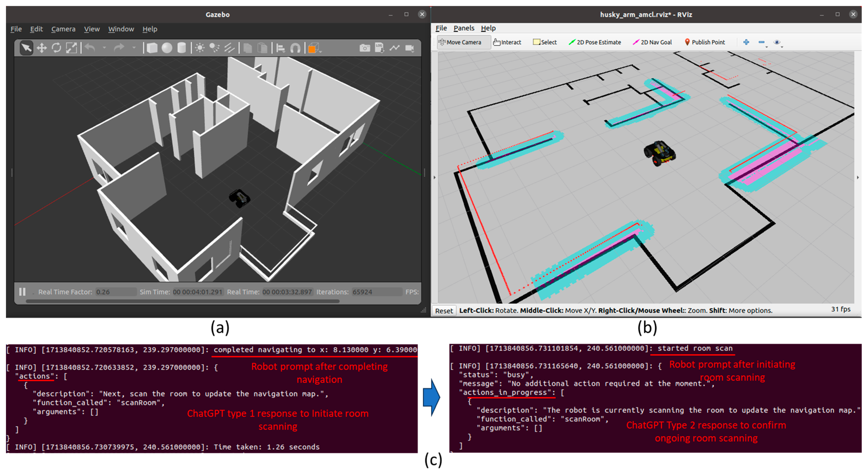This screenshot has height=474, width=868.
Task: Open the Camera menu in Gazebo
Action: (63, 29)
